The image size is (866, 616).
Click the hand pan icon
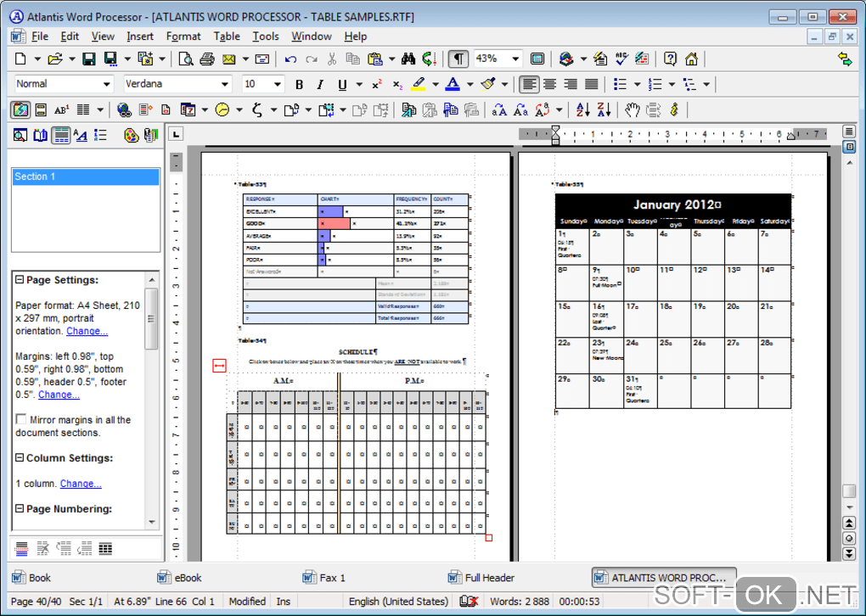pyautogui.click(x=633, y=109)
